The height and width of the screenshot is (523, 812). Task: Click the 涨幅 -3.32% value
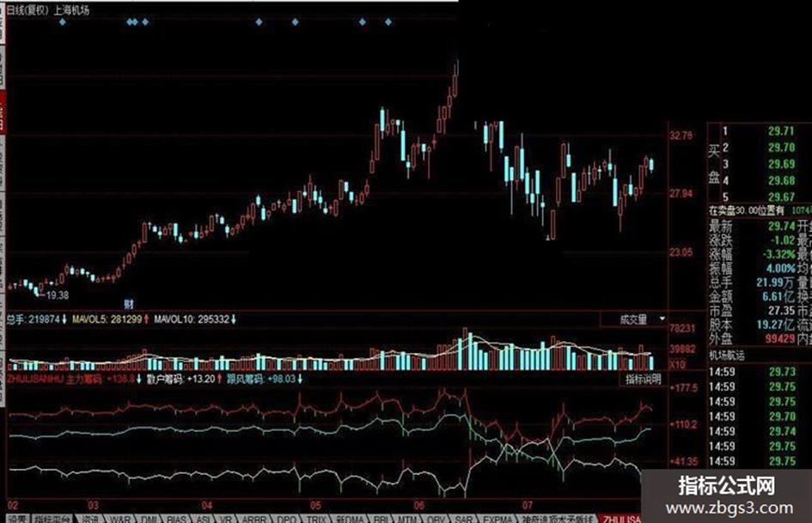tap(778, 254)
